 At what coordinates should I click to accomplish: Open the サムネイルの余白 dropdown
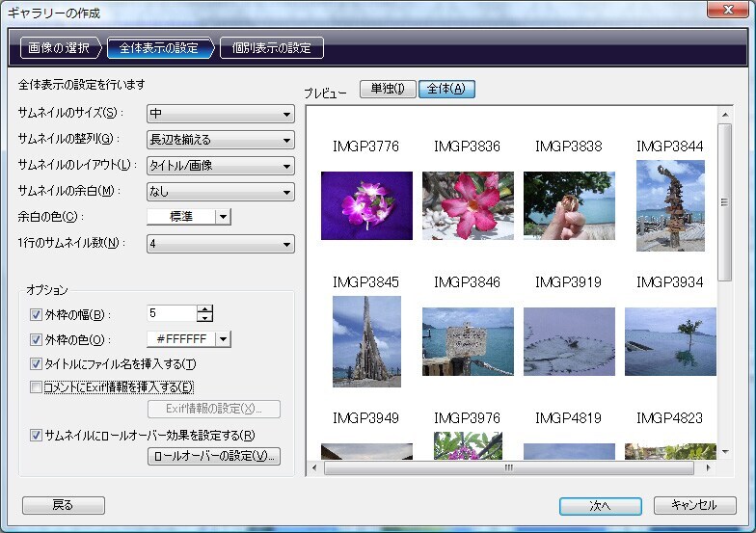220,192
